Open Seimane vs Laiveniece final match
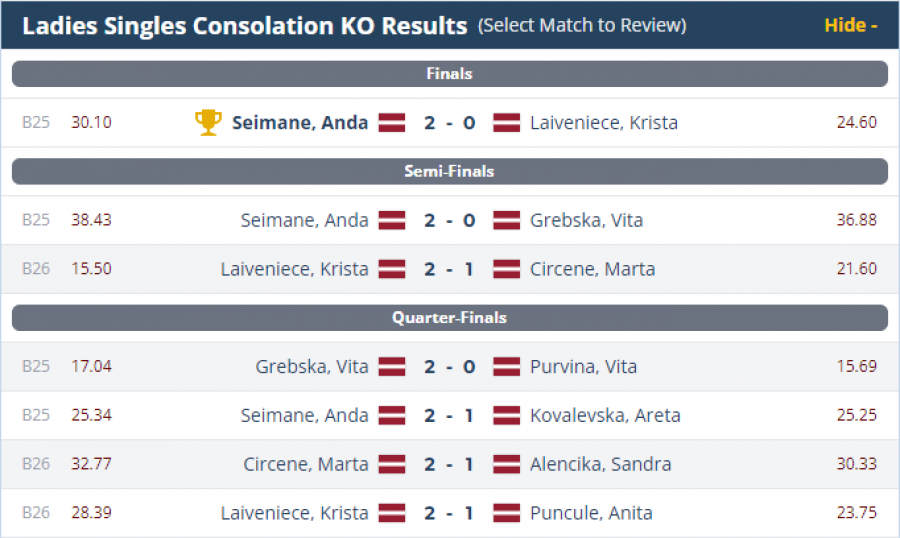Image resolution: width=900 pixels, height=538 pixels. click(x=449, y=123)
